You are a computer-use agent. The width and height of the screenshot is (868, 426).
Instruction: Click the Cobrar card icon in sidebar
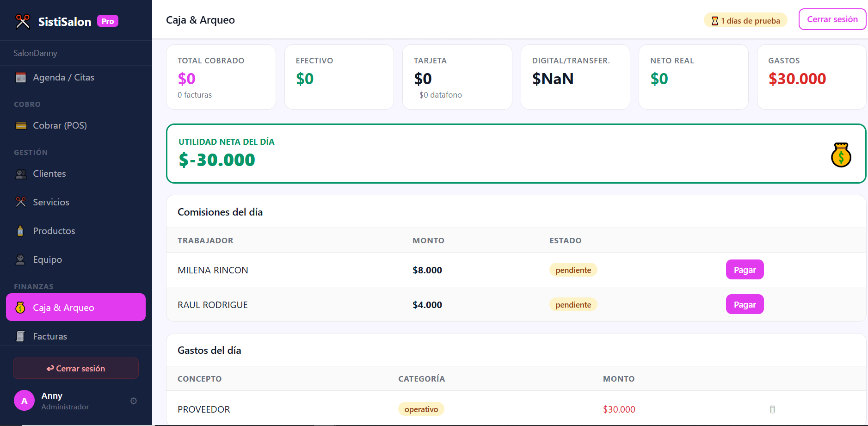coord(21,125)
